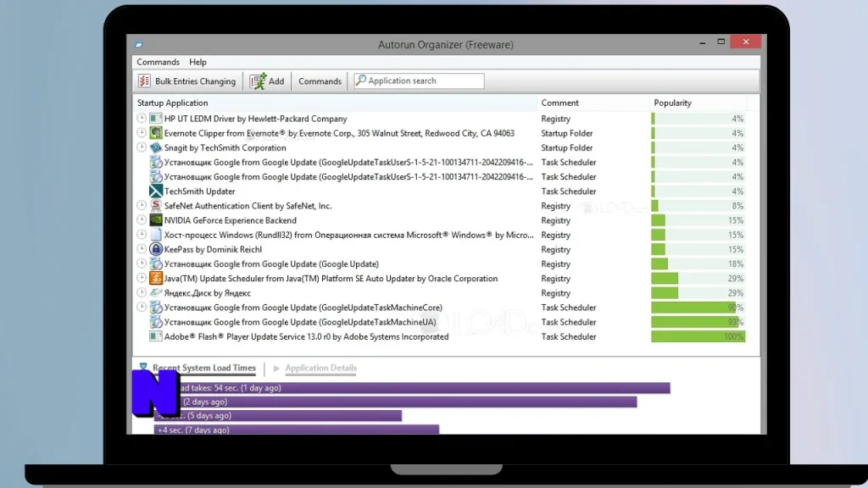Screen dimensions: 868x488
Task: Click the TechSmith Updater icon
Action: pos(156,191)
